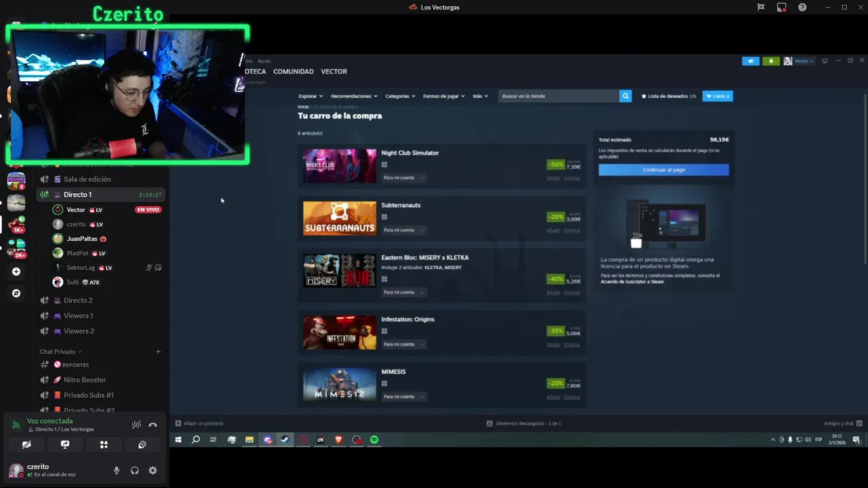
Task: Open Steam COMUNIDAD tab
Action: (293, 71)
